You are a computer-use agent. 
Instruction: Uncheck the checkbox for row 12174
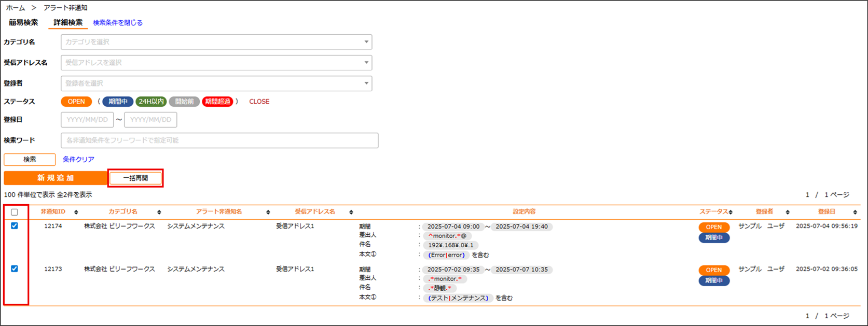(15, 226)
